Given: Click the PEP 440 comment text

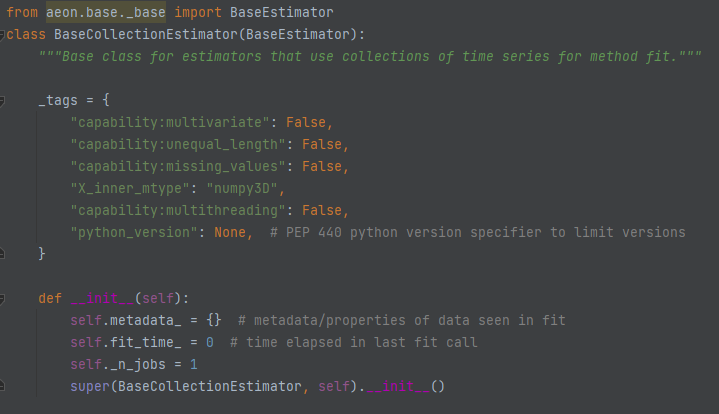Looking at the screenshot, I should coord(480,233).
